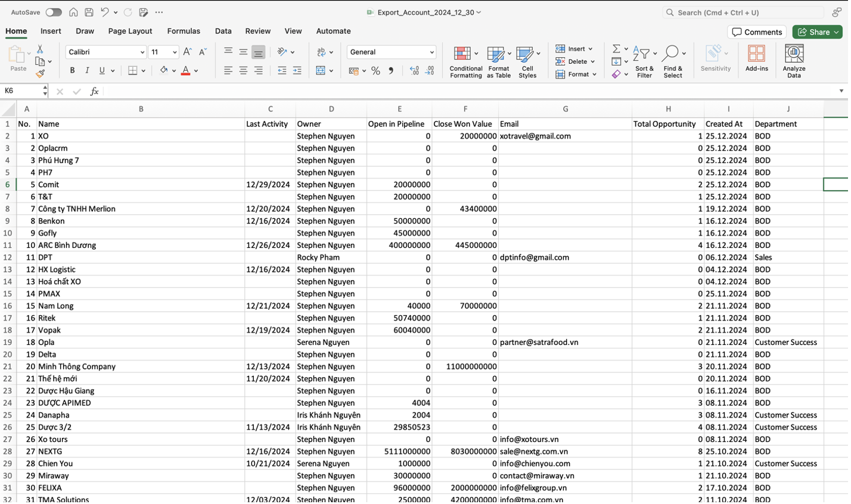This screenshot has width=851, height=504.
Task: Toggle Align Right for cell text
Action: pos(259,71)
